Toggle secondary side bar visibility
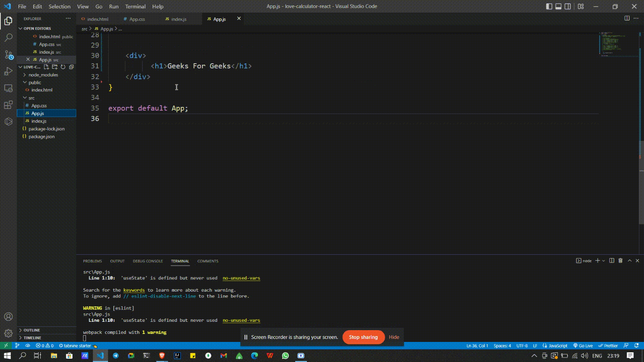This screenshot has height=362, width=644. point(568,6)
